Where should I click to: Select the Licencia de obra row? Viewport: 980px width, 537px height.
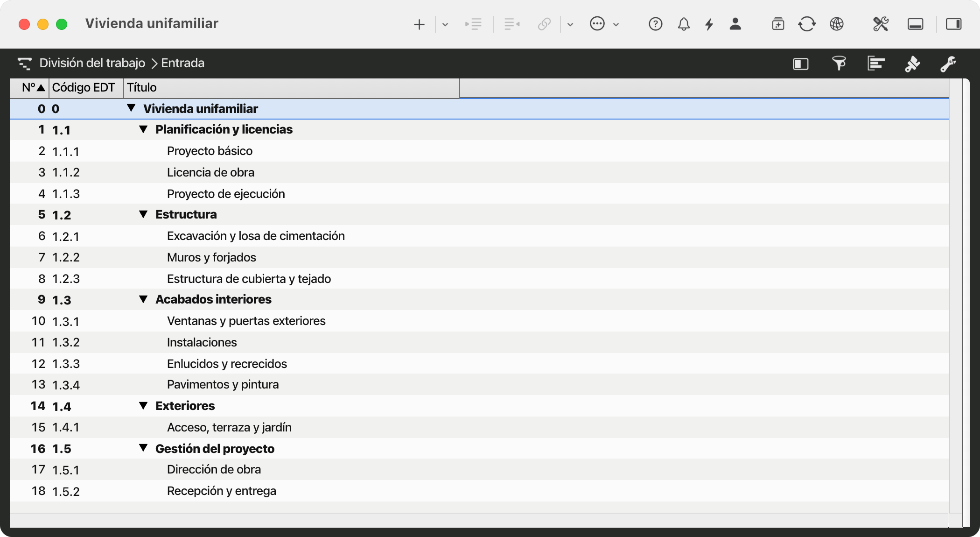[480, 172]
